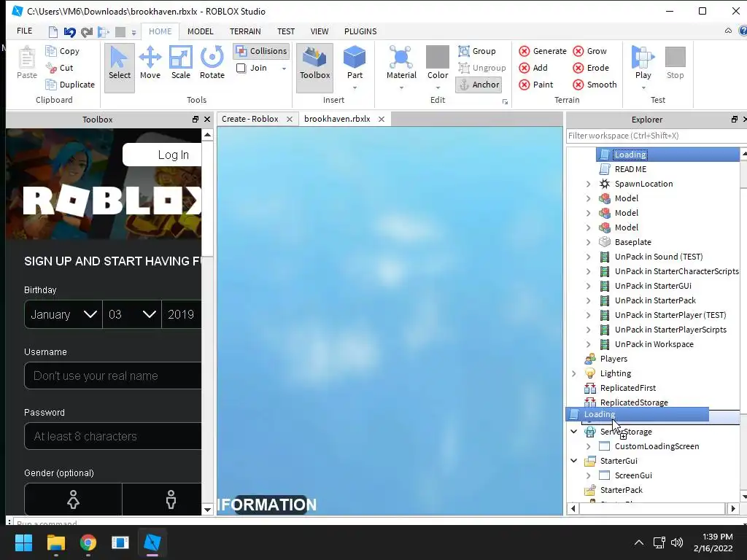Toggle the Collisions option

click(x=261, y=51)
